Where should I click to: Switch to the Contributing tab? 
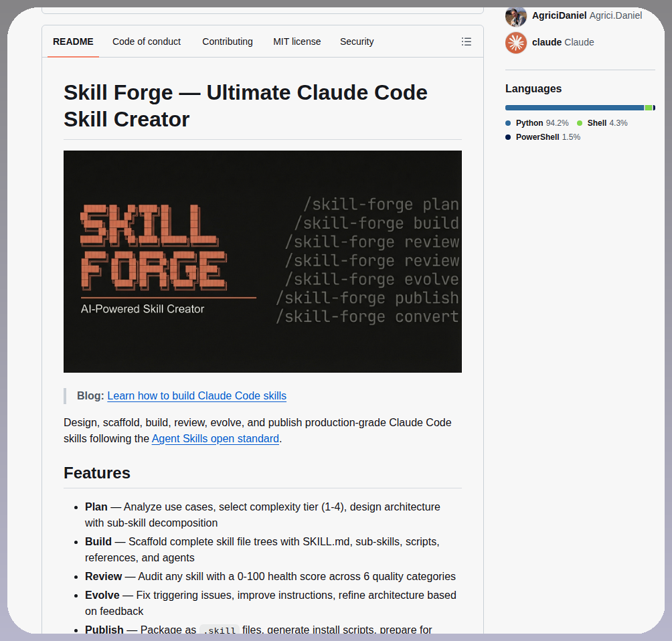pos(227,41)
